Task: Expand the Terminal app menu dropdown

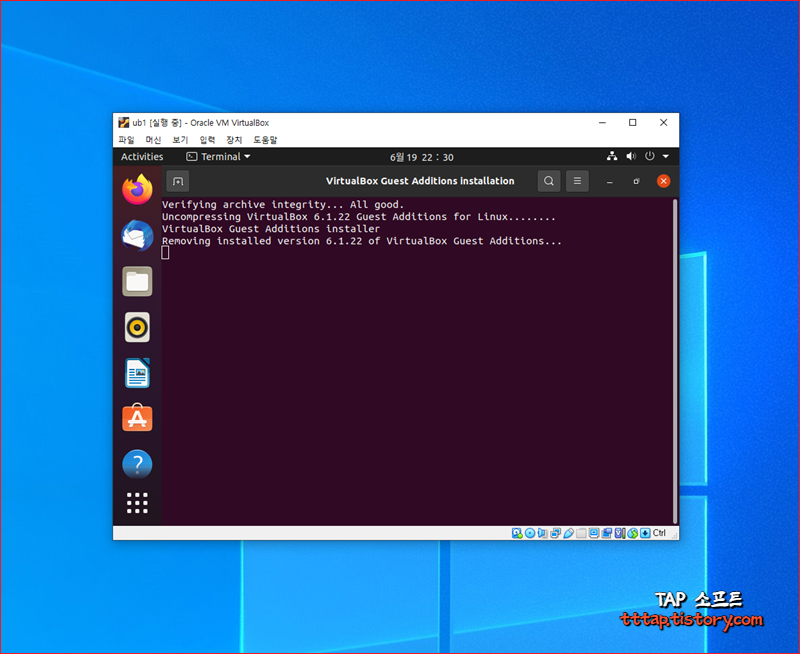Action: click(x=218, y=157)
